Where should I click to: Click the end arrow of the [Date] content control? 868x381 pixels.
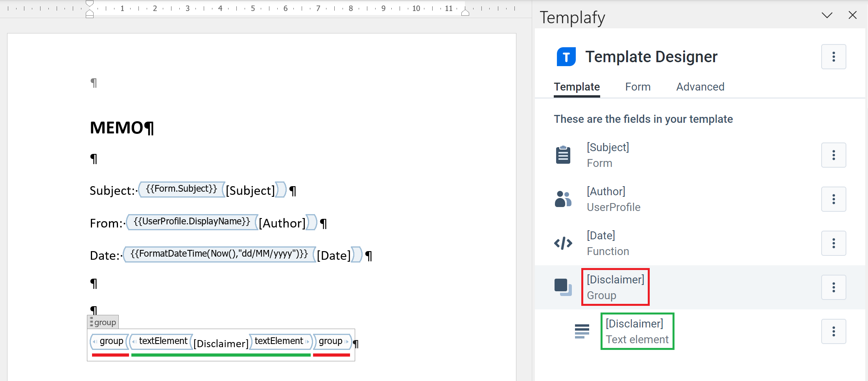pyautogui.click(x=356, y=255)
